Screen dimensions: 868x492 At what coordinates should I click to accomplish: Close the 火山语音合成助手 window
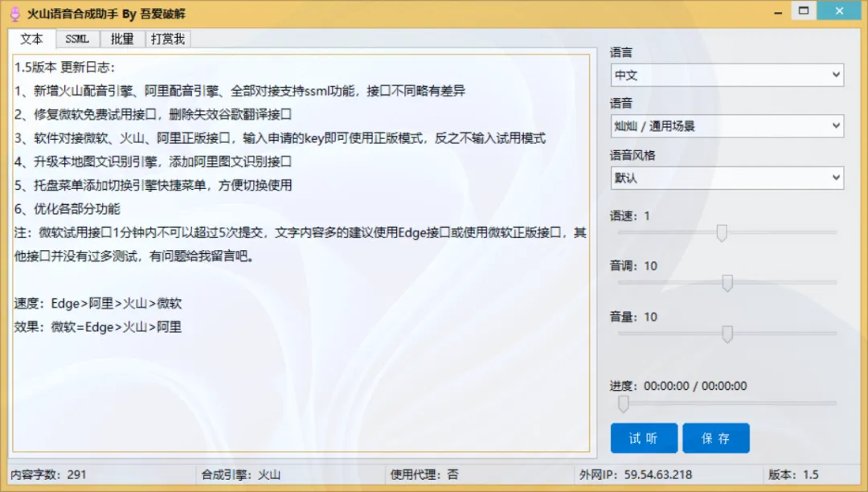(x=839, y=11)
